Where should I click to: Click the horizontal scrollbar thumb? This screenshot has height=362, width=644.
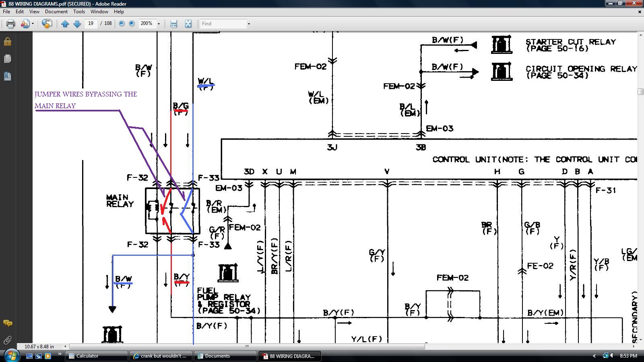[247, 346]
